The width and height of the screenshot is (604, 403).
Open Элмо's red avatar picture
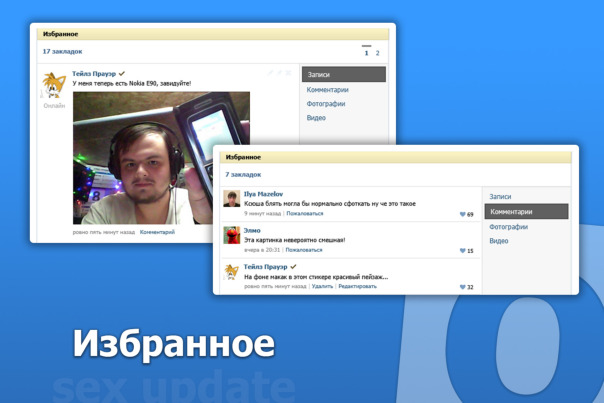pyautogui.click(x=232, y=235)
